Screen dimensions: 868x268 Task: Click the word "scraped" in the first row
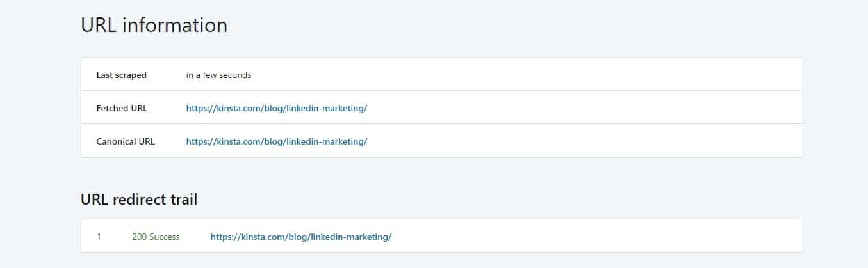[131, 75]
